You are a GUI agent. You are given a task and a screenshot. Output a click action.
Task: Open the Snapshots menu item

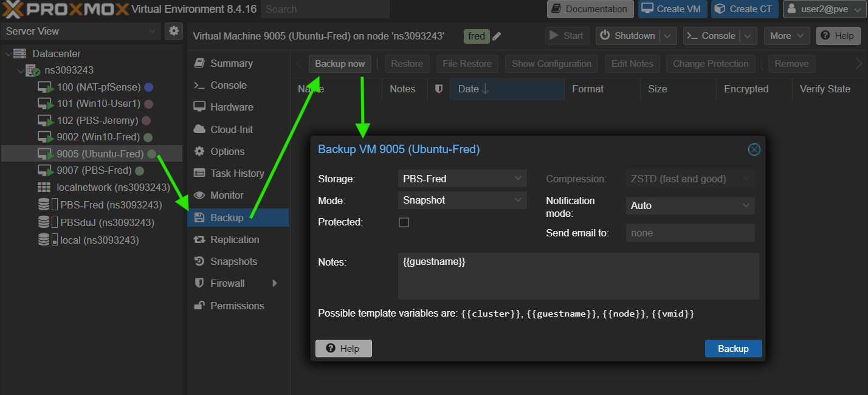(233, 261)
